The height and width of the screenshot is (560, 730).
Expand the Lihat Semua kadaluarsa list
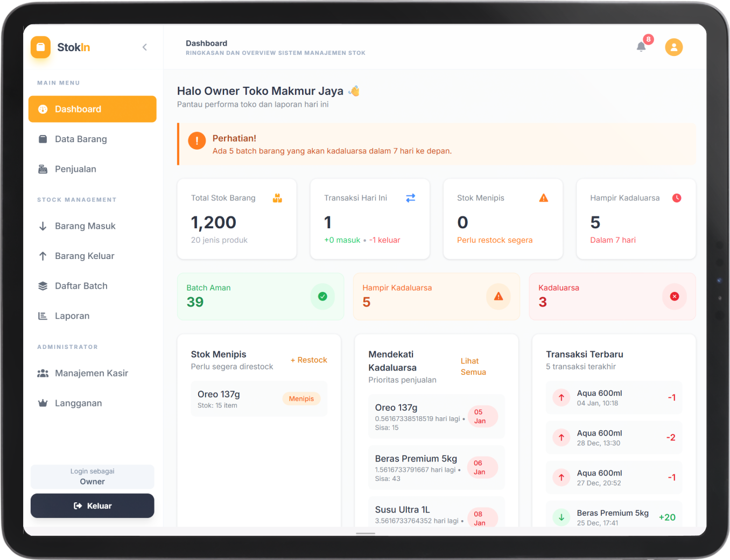[473, 366]
